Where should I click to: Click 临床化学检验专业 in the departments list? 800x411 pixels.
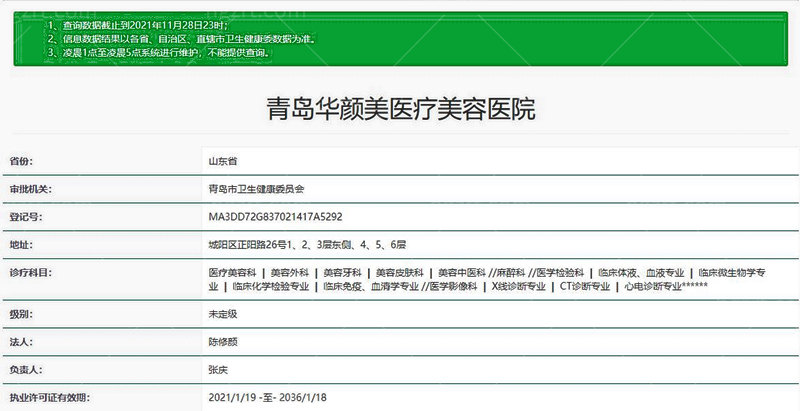click(x=271, y=286)
